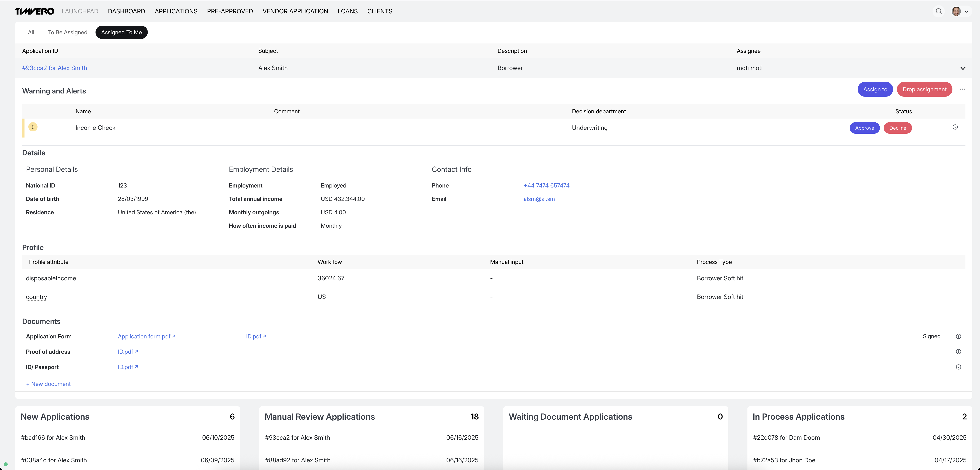The image size is (980, 470).
Task: Collapse the Alex Smith application row chevron
Action: click(x=963, y=69)
